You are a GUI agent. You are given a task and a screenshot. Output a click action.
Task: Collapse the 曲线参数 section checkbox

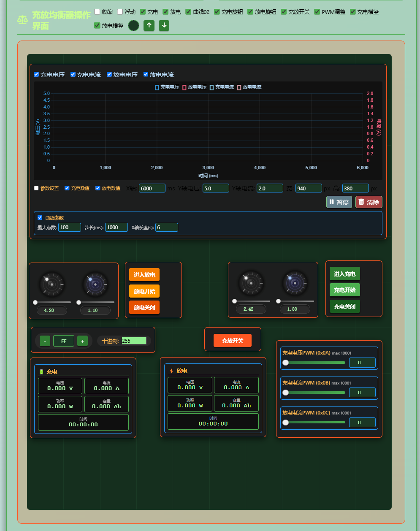(x=40, y=218)
